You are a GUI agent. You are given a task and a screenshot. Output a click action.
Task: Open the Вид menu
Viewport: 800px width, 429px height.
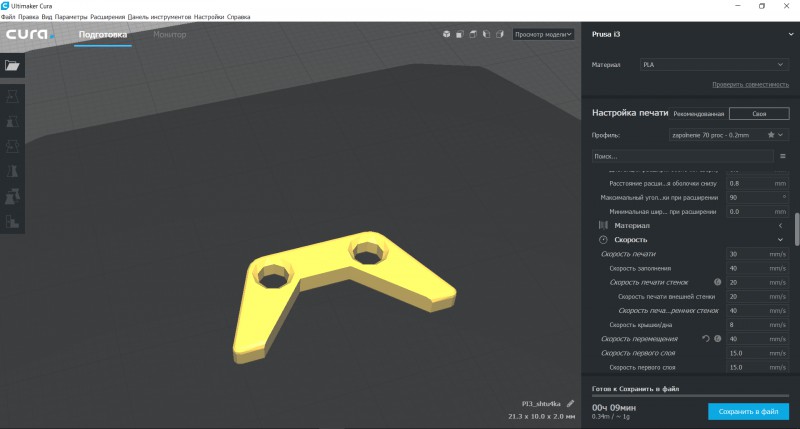pos(46,17)
